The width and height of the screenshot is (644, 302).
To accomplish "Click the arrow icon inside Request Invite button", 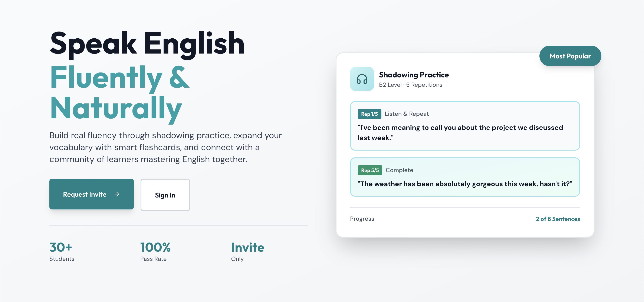I will pyautogui.click(x=117, y=194).
